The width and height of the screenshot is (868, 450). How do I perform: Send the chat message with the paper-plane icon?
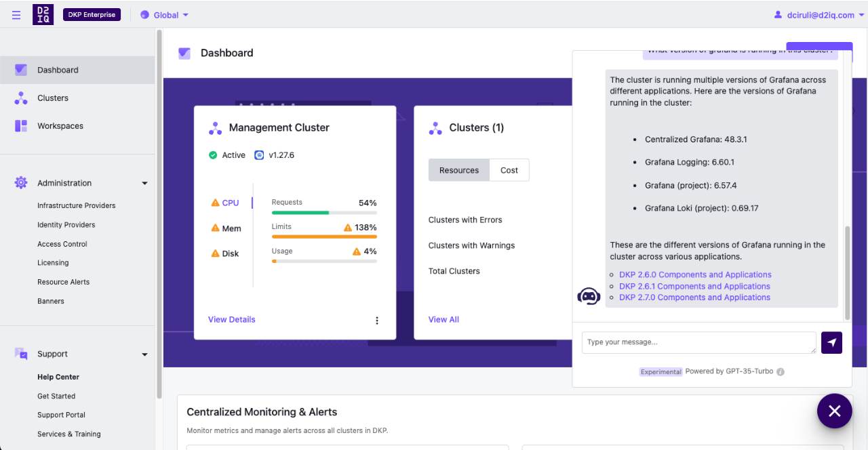[831, 342]
